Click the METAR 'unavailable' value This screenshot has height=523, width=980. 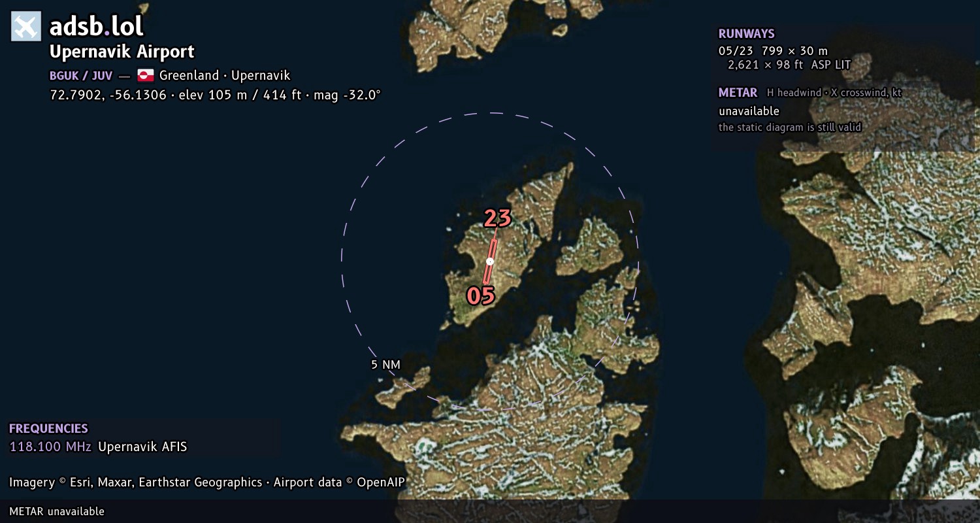pyautogui.click(x=749, y=111)
